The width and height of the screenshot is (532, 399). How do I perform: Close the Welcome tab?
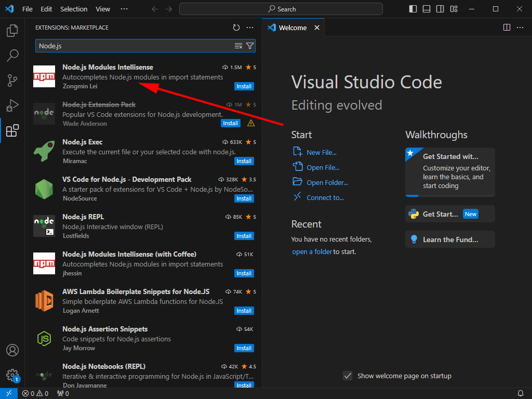click(317, 28)
